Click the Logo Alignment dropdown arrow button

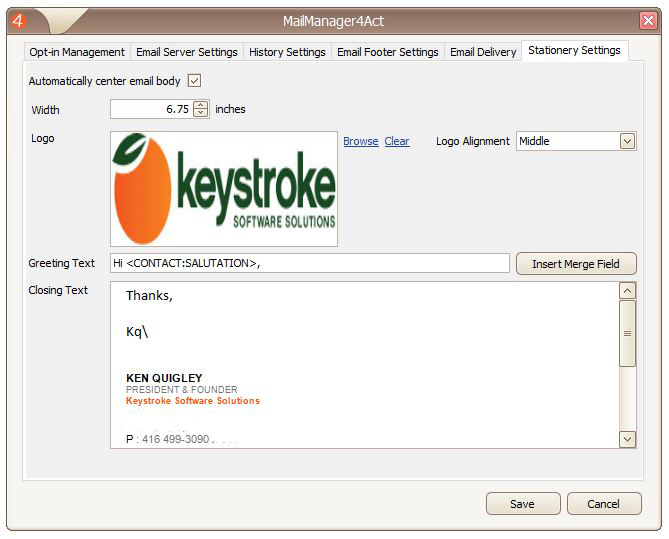(x=627, y=141)
